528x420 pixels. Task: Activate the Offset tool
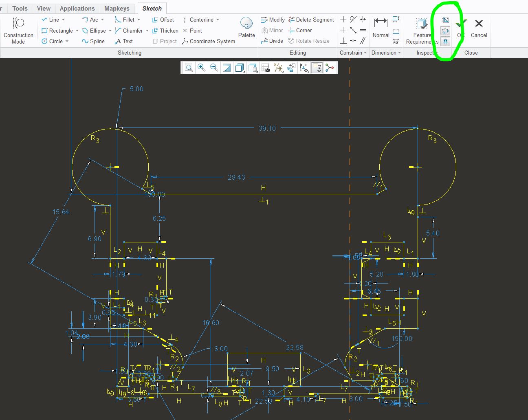tap(163, 20)
